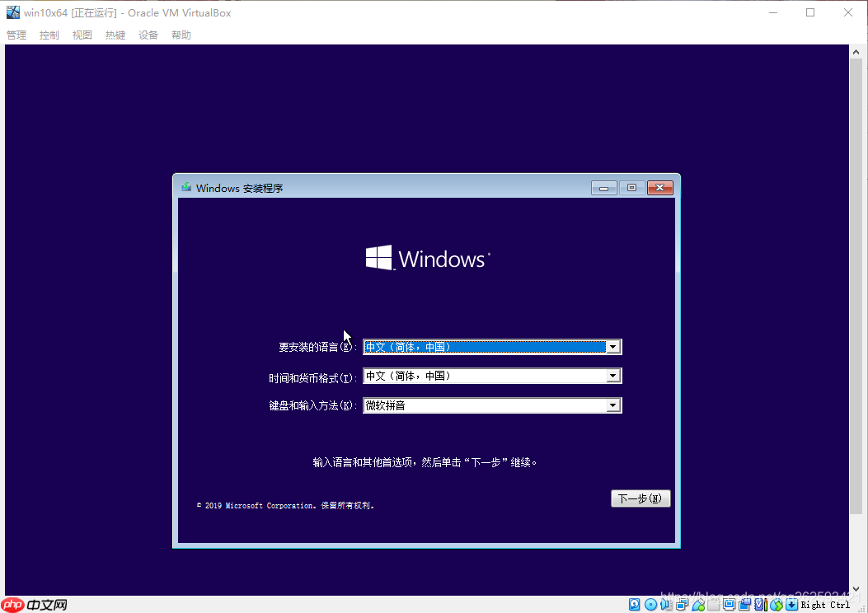Click the VM features icon in status bar
The height and width of the screenshot is (613, 868).
tap(759, 605)
